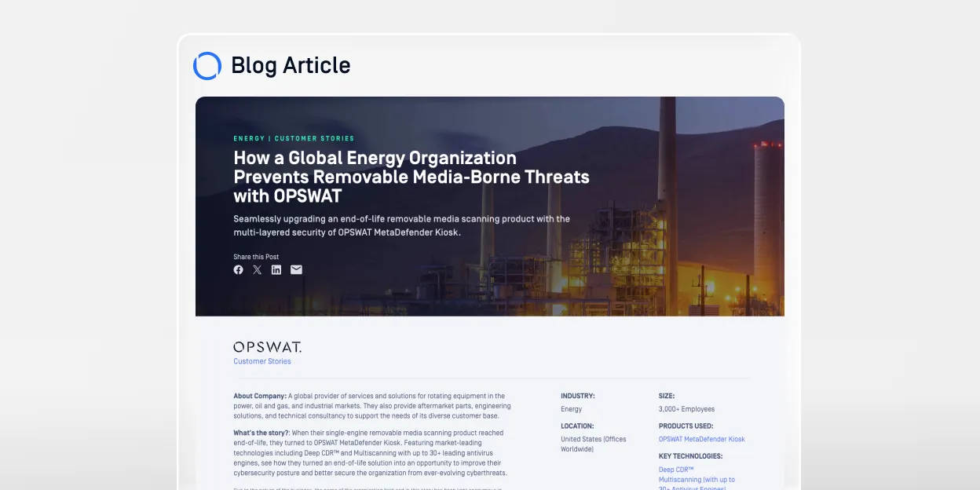Click the What's the story paragraph
Screen dimensions: 980x490
pos(370,453)
